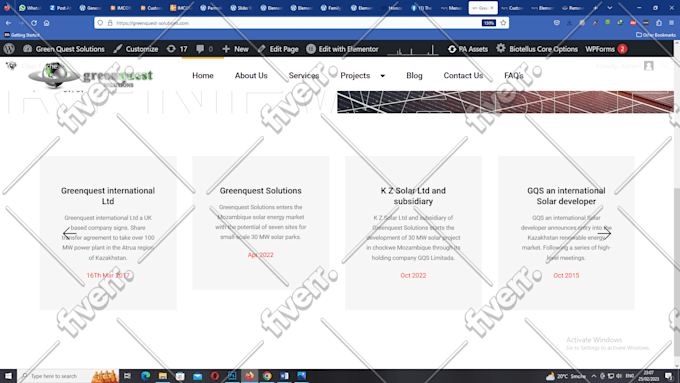Go to the Home page

click(203, 75)
